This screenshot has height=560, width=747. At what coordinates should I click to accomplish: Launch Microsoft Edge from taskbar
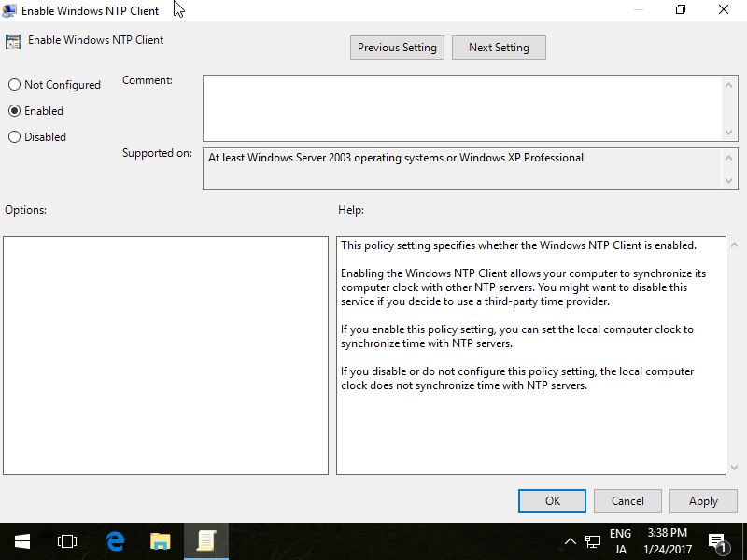(115, 540)
